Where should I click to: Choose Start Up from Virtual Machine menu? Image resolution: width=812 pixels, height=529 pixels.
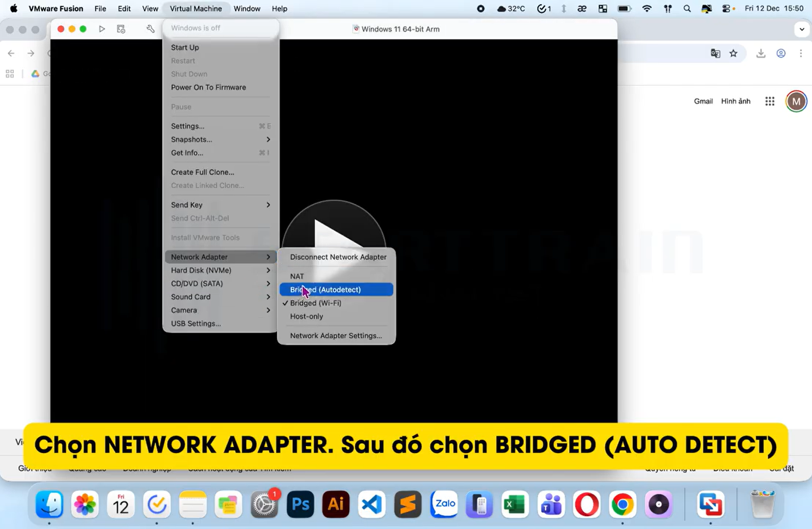(x=185, y=47)
